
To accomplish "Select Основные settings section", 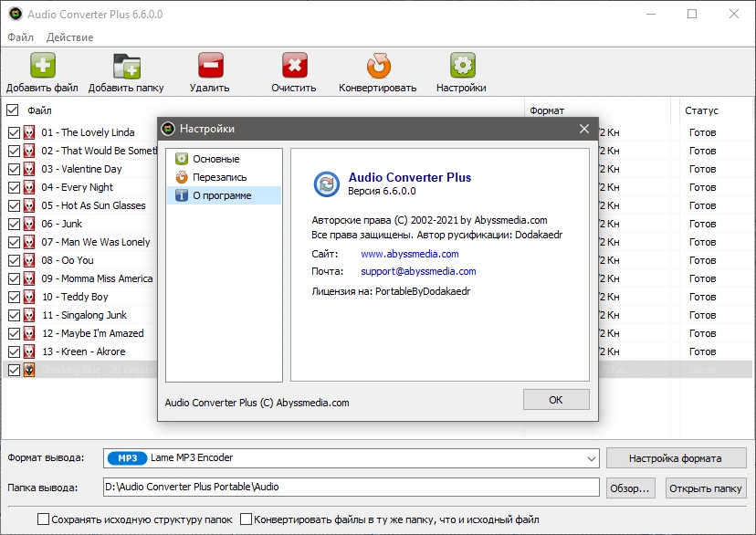I will [x=225, y=159].
